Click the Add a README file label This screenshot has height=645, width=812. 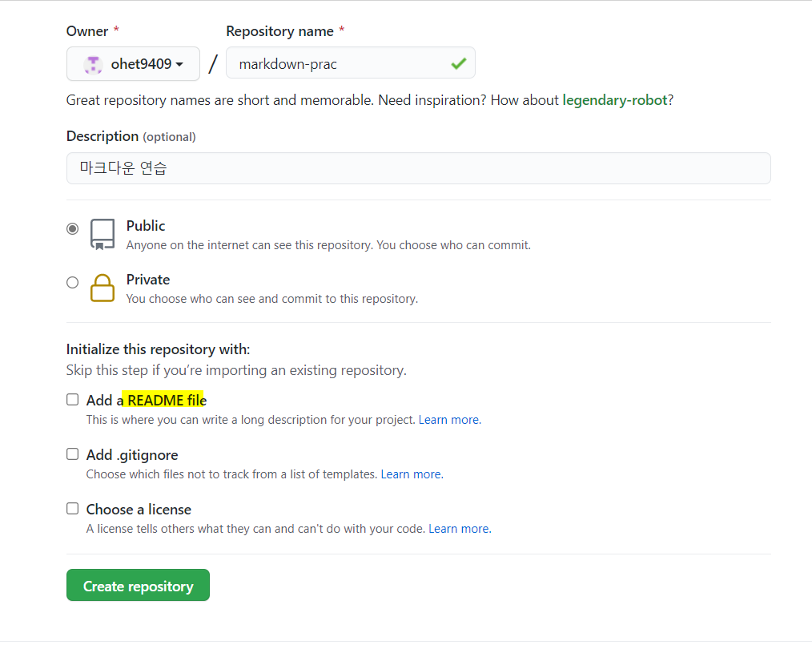pyautogui.click(x=147, y=401)
